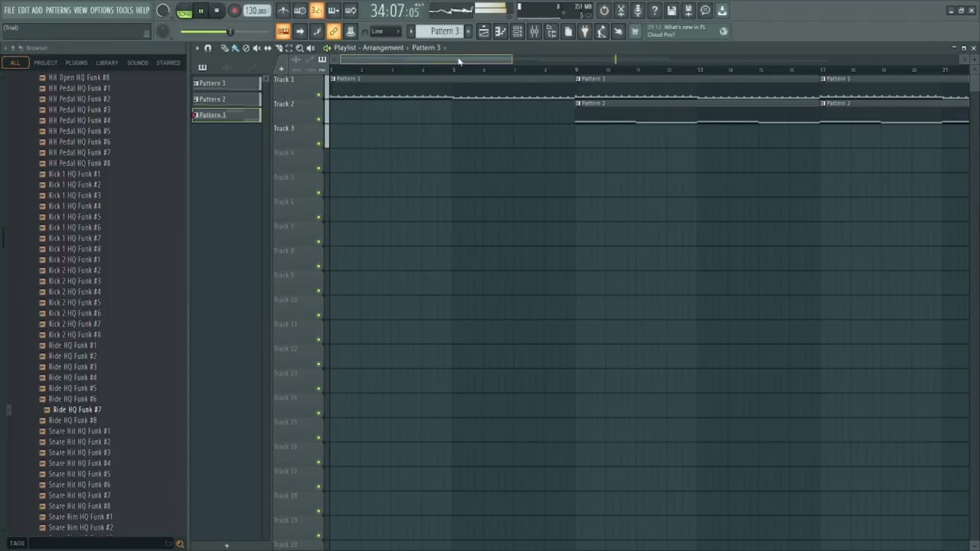Toggle the Playlist snap magnet icon
This screenshot has height=551, width=980.
(x=207, y=48)
